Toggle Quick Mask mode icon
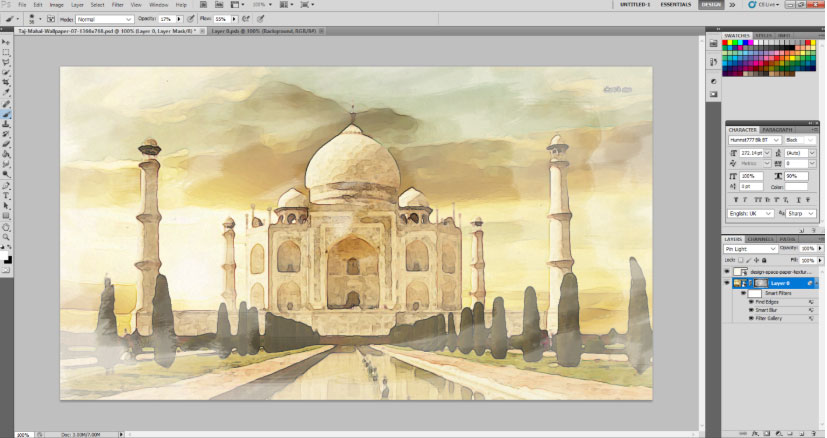 click(x=6, y=270)
